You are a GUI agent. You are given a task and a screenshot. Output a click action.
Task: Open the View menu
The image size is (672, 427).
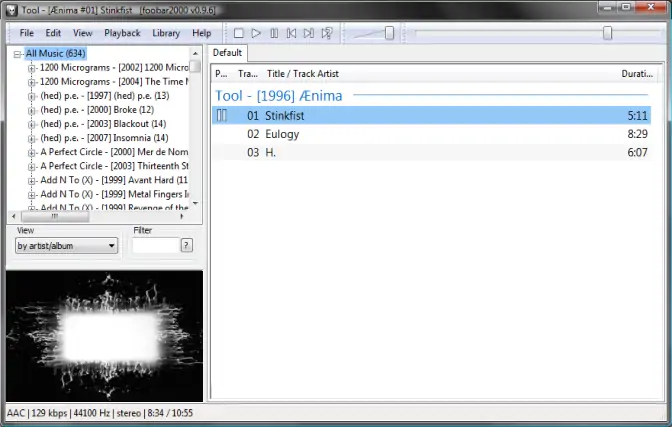82,33
